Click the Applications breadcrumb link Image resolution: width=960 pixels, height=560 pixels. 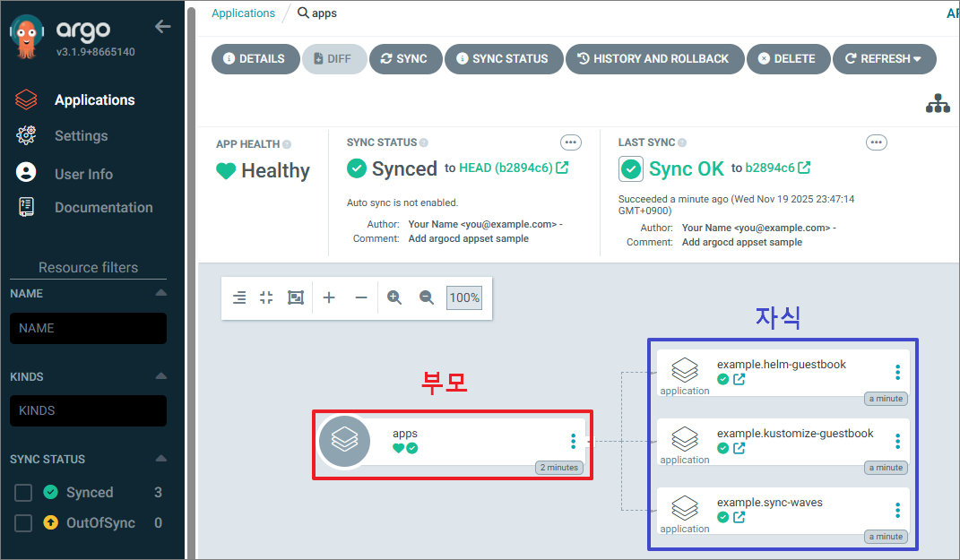[x=243, y=13]
